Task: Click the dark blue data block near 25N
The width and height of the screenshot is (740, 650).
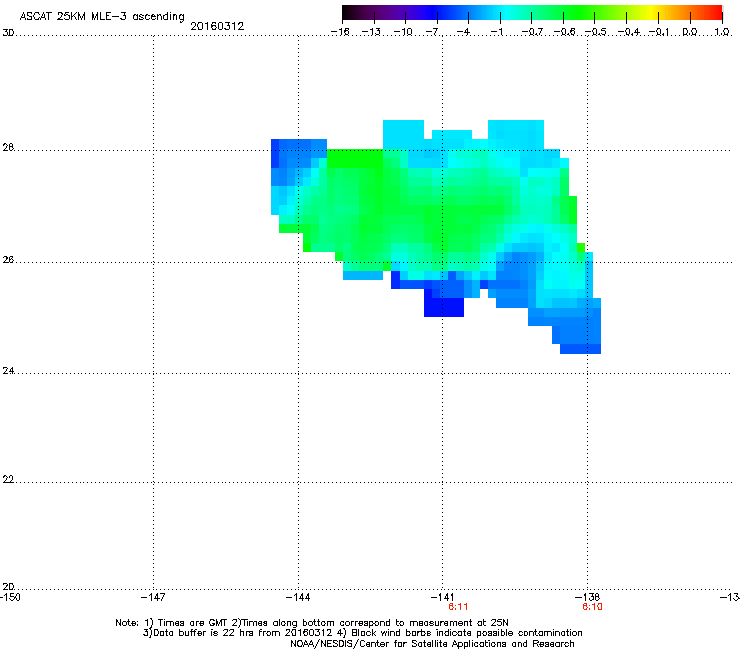Action: (x=444, y=307)
